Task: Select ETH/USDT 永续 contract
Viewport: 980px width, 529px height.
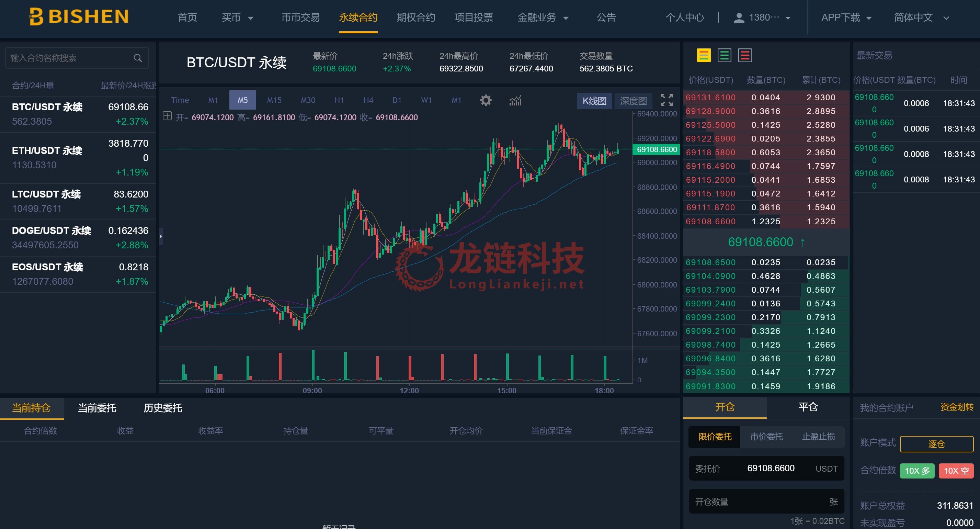Action: pos(78,158)
